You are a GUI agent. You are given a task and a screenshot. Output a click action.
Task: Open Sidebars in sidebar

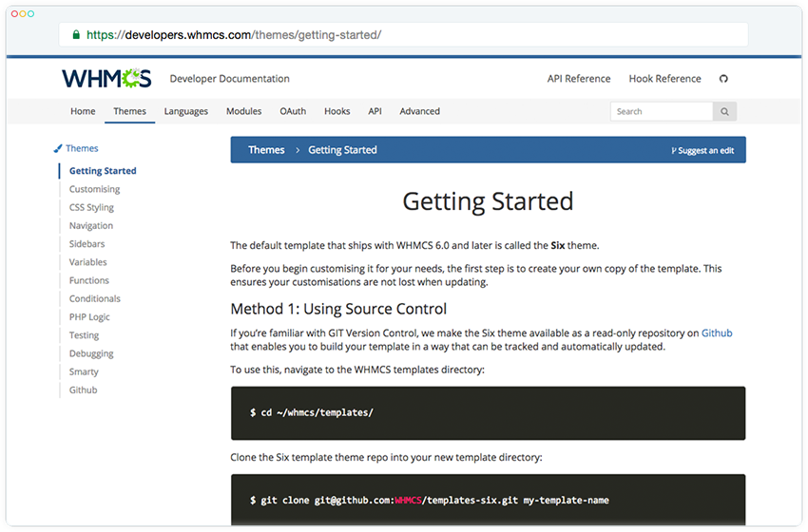click(x=87, y=244)
